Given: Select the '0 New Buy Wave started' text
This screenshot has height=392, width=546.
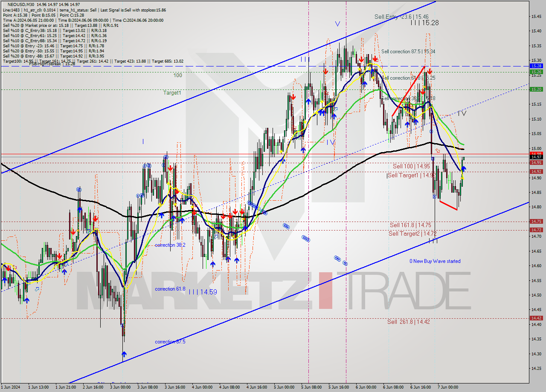Looking at the screenshot, I should pyautogui.click(x=435, y=261).
